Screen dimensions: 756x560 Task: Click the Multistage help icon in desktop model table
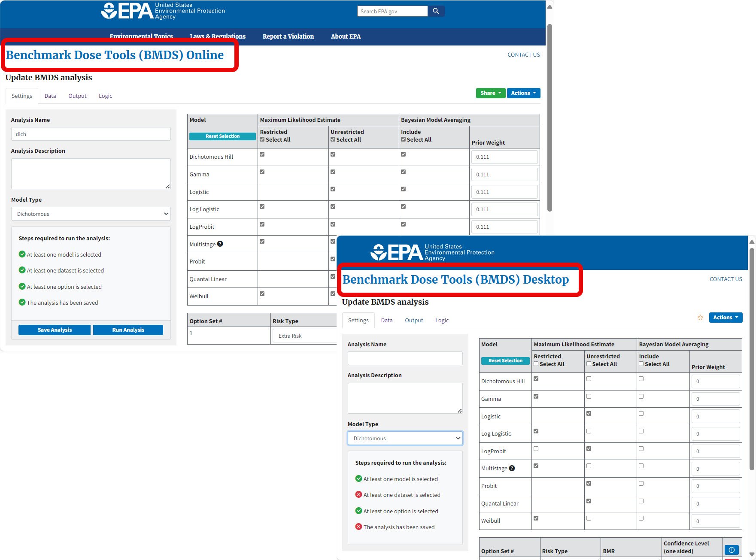click(x=511, y=469)
